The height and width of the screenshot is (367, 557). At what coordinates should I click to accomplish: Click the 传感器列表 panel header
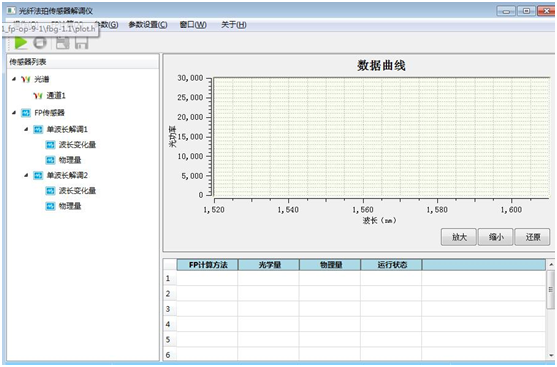pos(82,62)
